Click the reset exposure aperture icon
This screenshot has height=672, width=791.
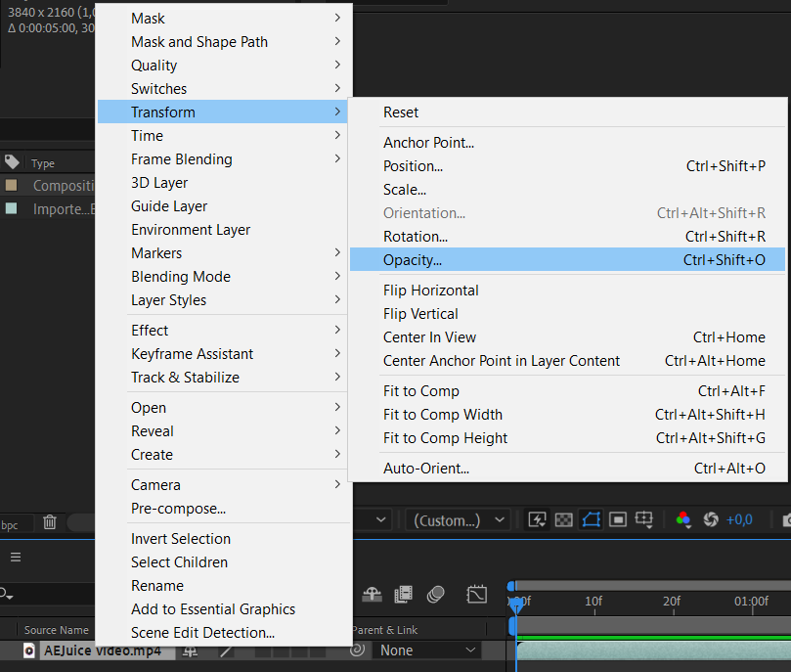[x=711, y=520]
